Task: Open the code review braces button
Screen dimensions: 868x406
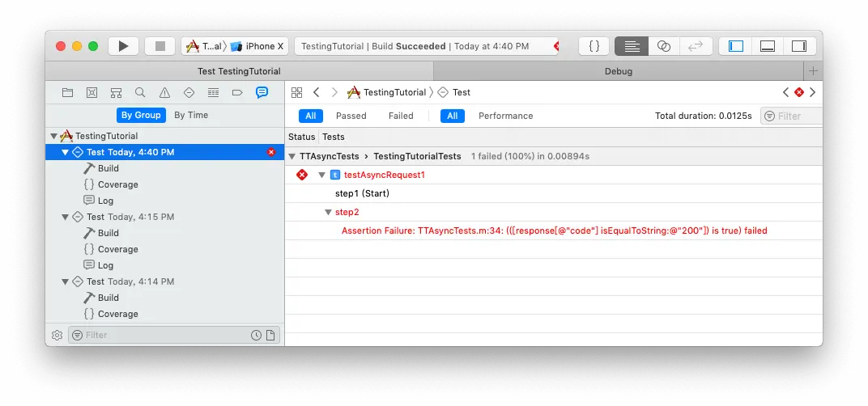Action: tap(594, 46)
